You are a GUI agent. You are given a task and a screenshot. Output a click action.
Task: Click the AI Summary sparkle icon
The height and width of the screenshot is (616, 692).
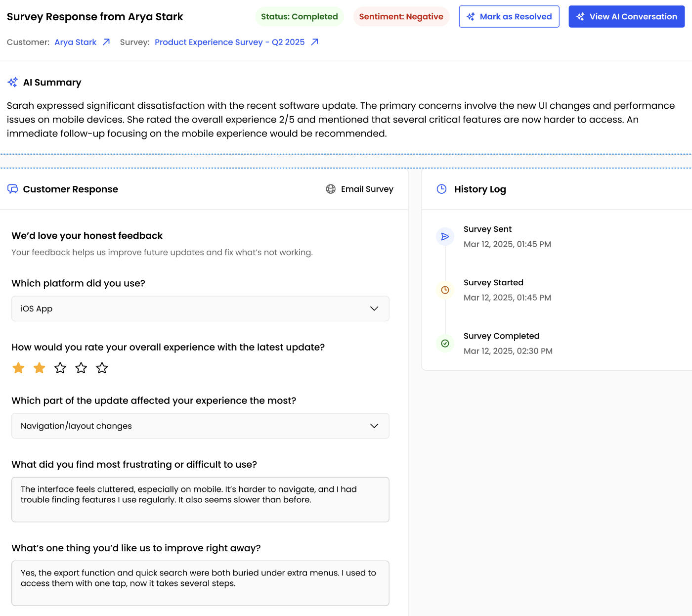tap(12, 82)
